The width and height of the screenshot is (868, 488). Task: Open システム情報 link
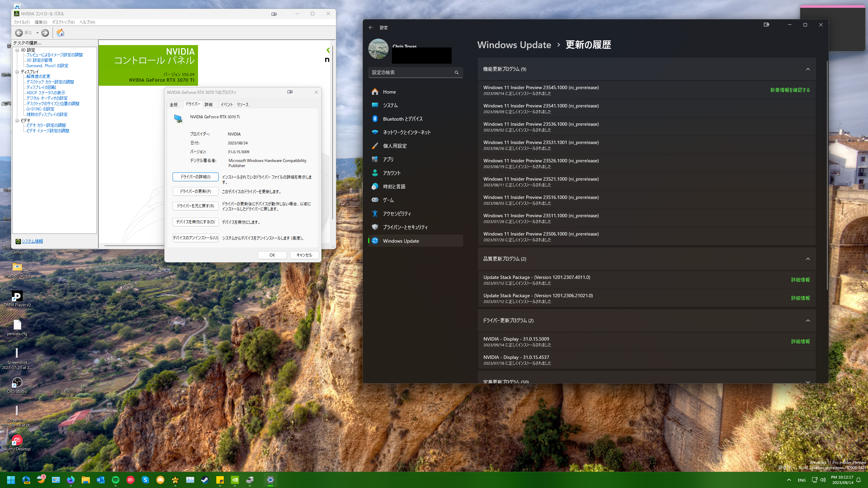32,241
